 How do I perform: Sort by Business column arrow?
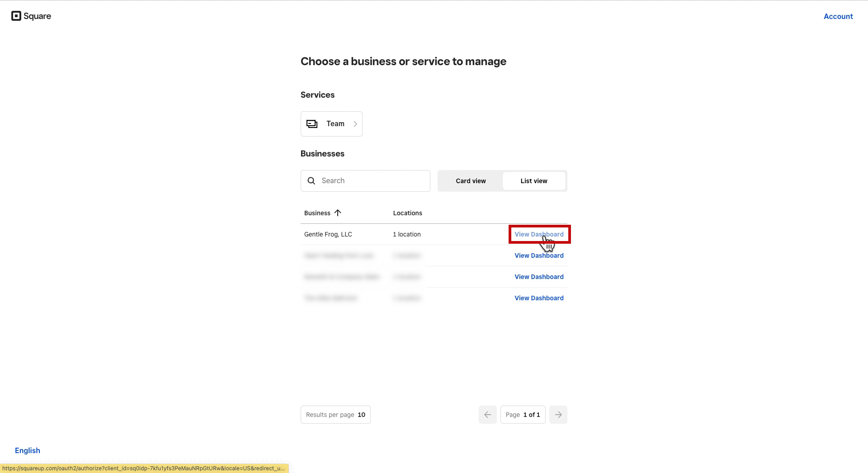coord(338,213)
